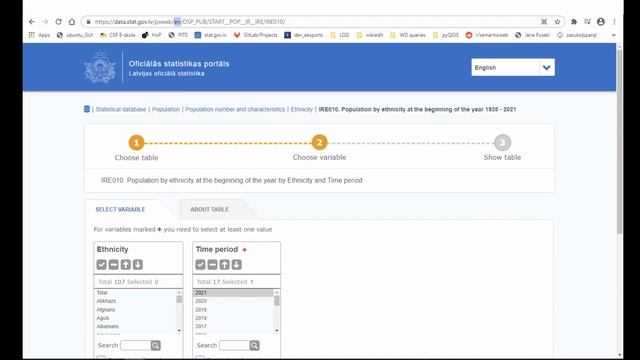This screenshot has height=360, width=640.
Task: Open the English language dropdown
Action: 513,67
